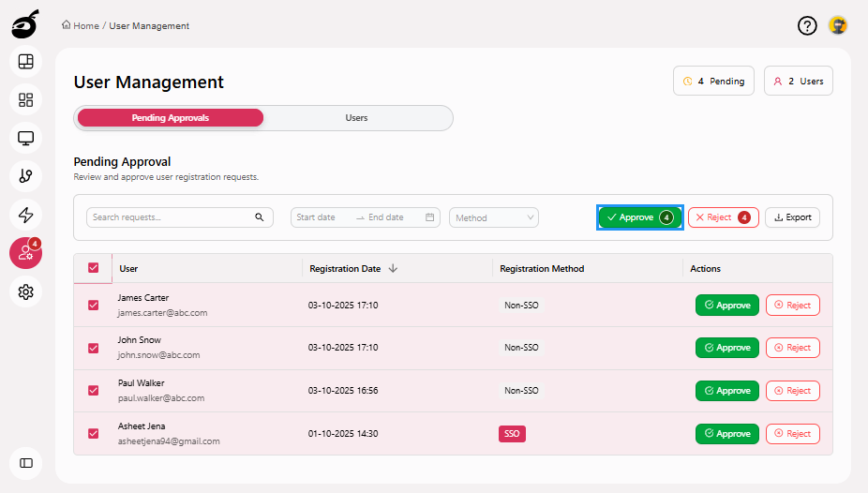Reject John Snow's request
The width and height of the screenshot is (868, 493).
click(x=793, y=348)
